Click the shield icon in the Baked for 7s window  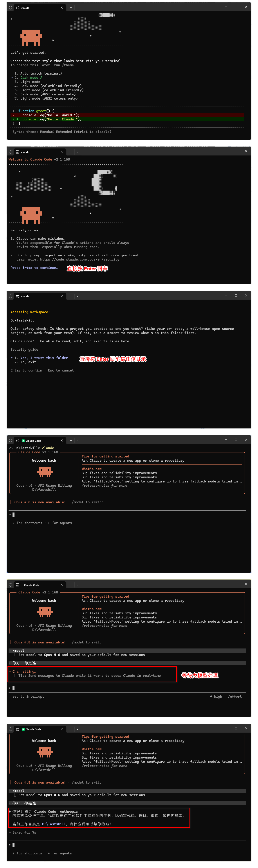tap(11, 729)
